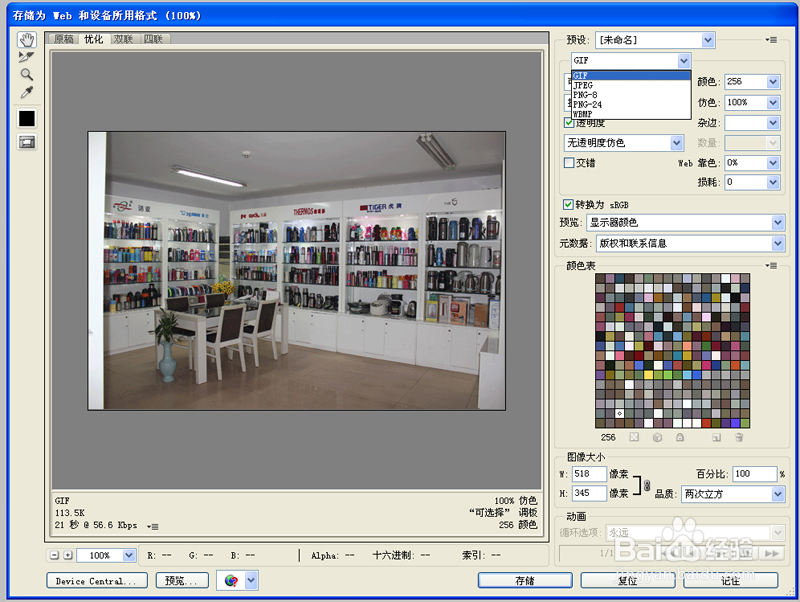Open the 预览 显示器颜色 dropdown
800x602 pixels.
pos(778,222)
